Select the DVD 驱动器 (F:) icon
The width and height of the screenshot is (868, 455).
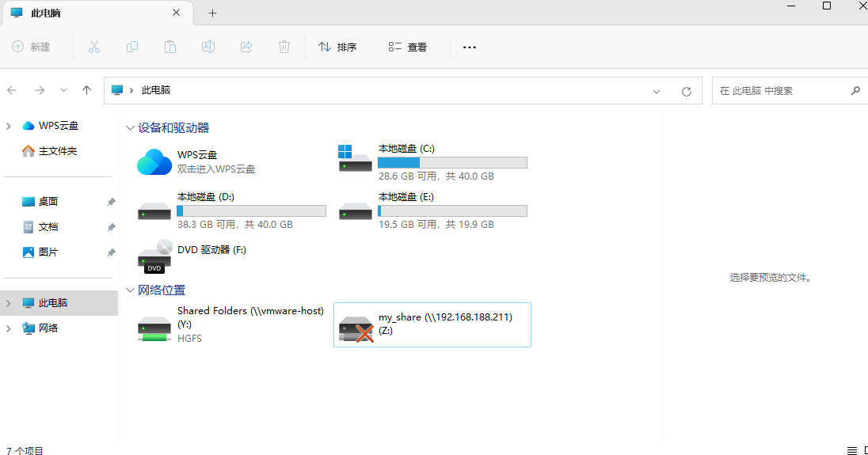154,256
